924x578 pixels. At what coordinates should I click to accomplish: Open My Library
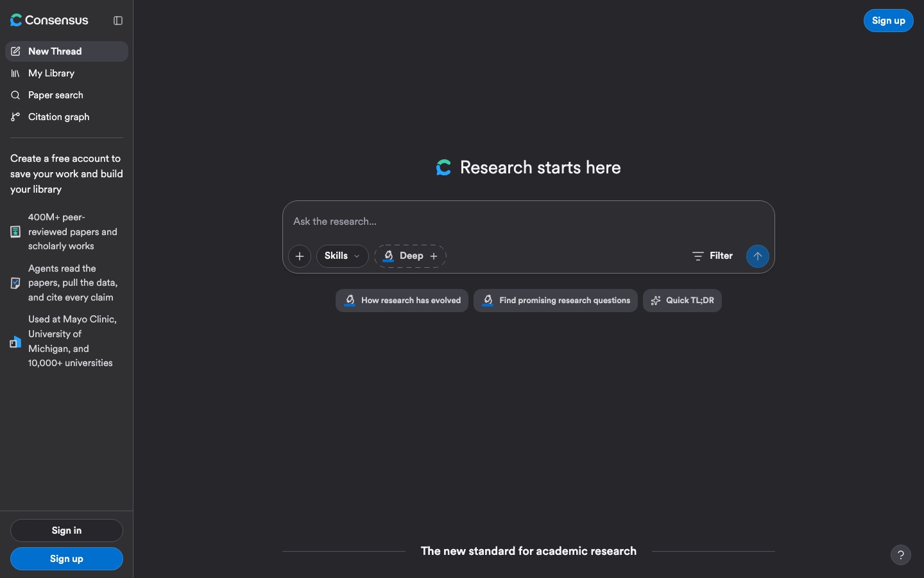[67, 73]
